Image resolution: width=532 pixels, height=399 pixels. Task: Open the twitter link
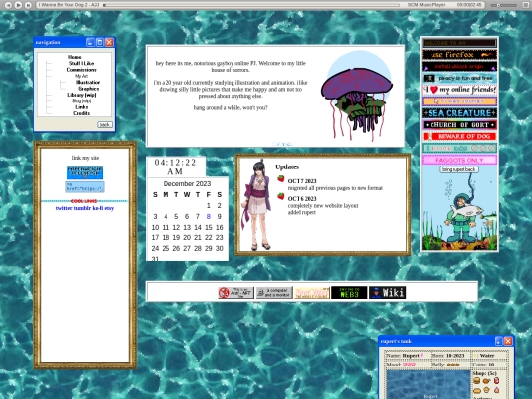(x=64, y=208)
